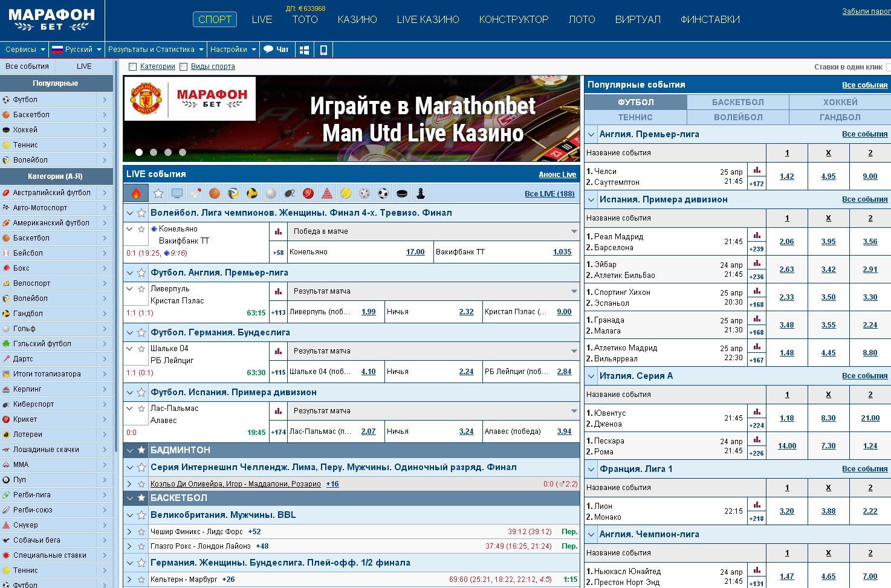The image size is (891, 588).
Task: Click the red snooker balls live filter
Action: click(x=327, y=193)
